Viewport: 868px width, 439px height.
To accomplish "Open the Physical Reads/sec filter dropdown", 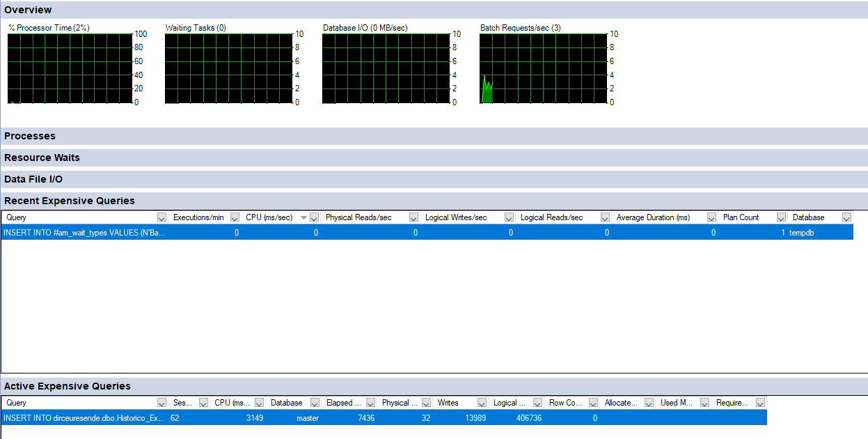I will pyautogui.click(x=414, y=217).
